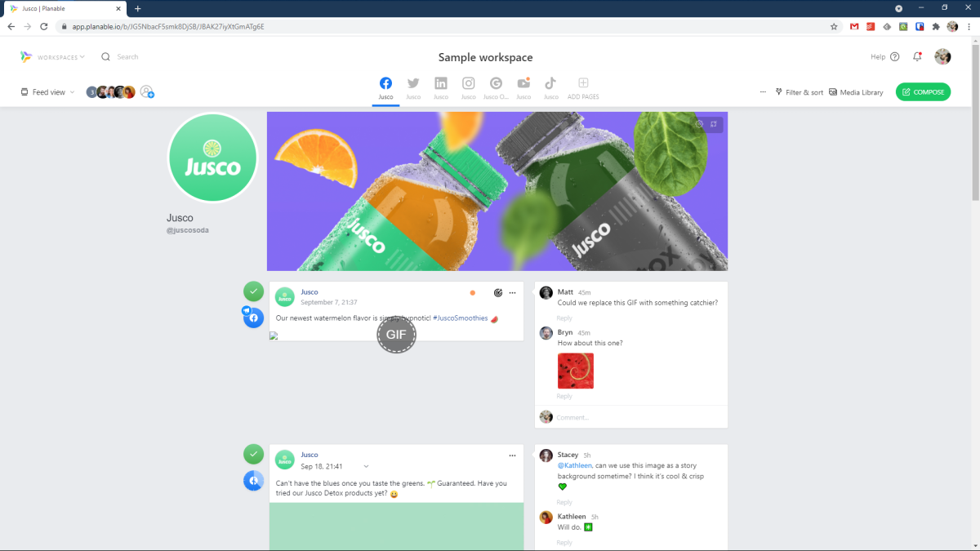The height and width of the screenshot is (551, 980).
Task: Click the browser bookmark star icon
Action: pos(834,26)
